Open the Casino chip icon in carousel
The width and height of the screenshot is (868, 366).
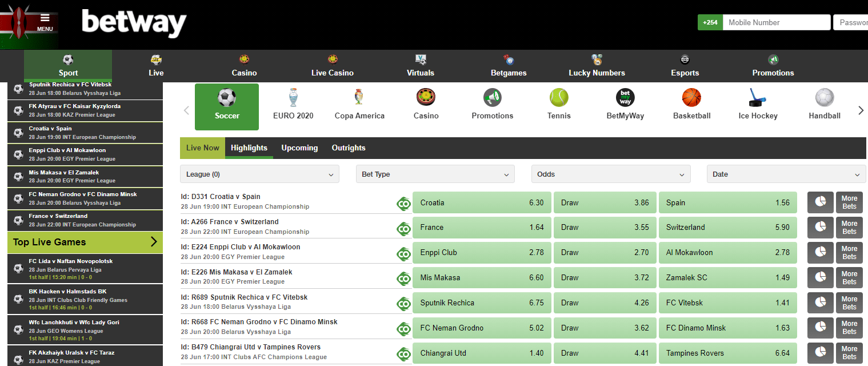[426, 97]
